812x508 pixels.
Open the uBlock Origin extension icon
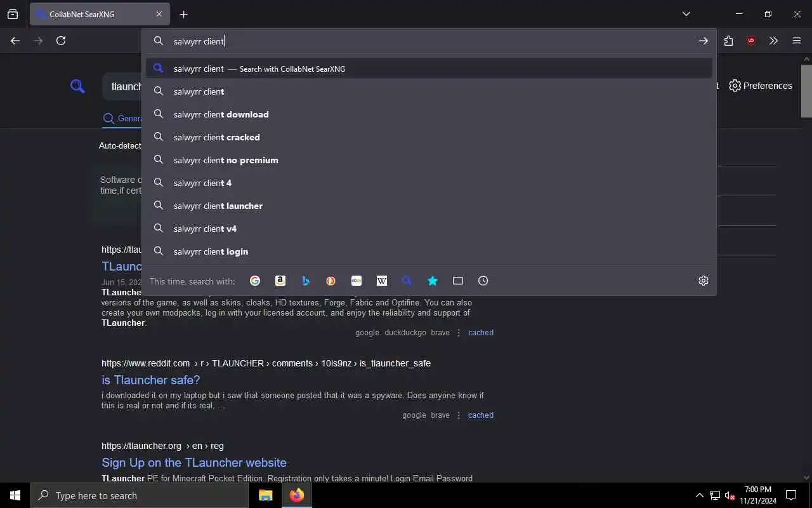tap(751, 41)
